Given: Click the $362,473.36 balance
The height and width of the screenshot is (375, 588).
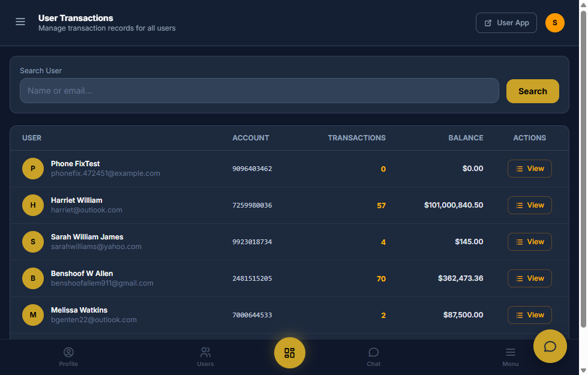Looking at the screenshot, I should (461, 278).
